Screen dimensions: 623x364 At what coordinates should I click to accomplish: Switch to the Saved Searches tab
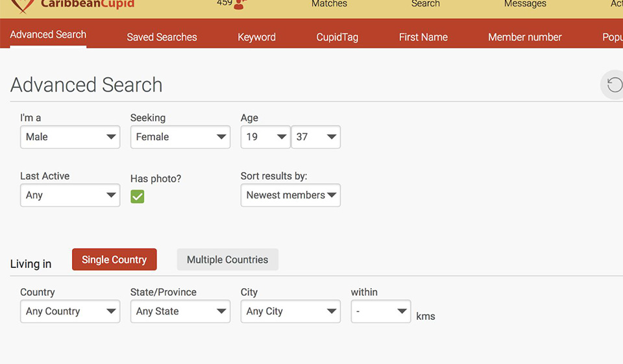[162, 37]
